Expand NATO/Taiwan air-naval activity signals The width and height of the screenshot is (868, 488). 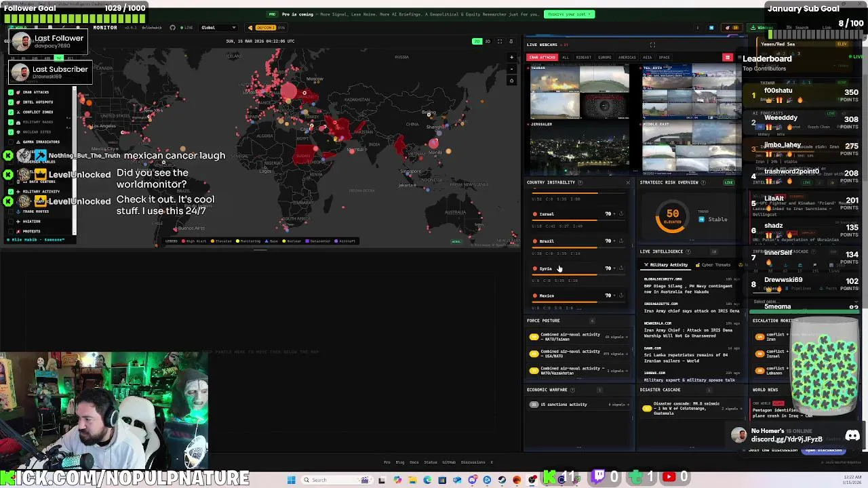[x=578, y=337]
